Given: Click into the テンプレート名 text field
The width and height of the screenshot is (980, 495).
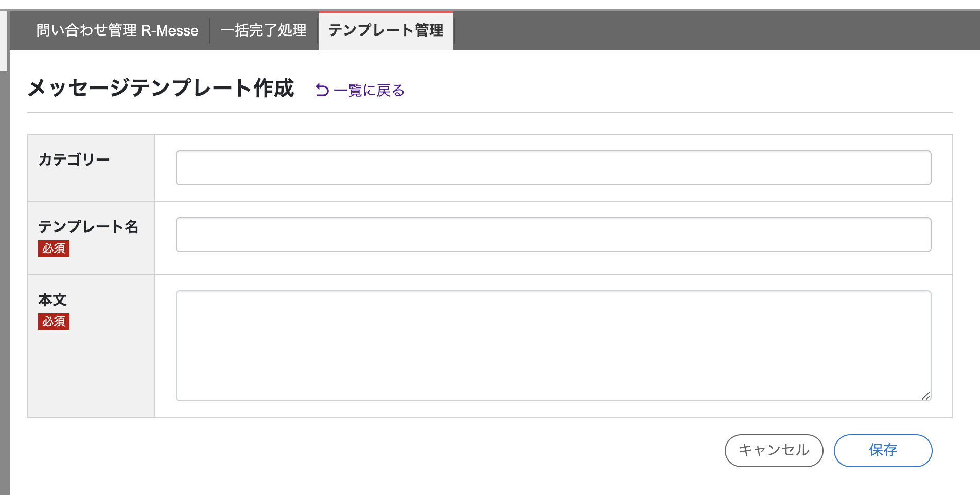Looking at the screenshot, I should point(553,235).
